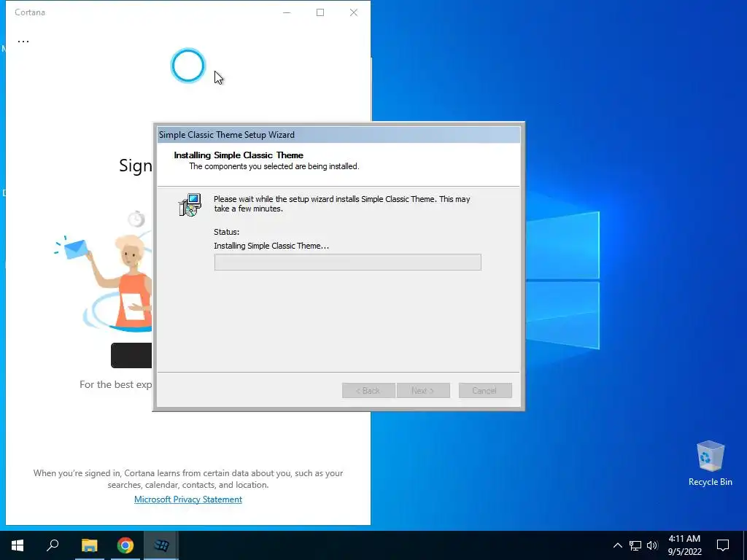Viewport: 747px width, 560px height.
Task: Minimize the Cortana window
Action: (287, 12)
